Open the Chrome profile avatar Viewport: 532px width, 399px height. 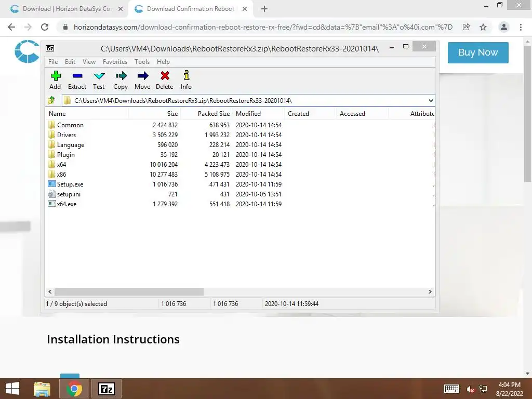[x=504, y=27]
